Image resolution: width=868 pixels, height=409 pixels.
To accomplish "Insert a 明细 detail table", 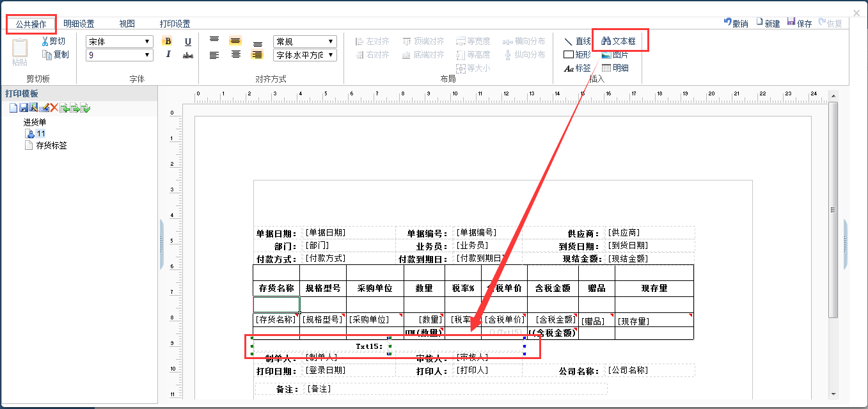I will pyautogui.click(x=615, y=68).
